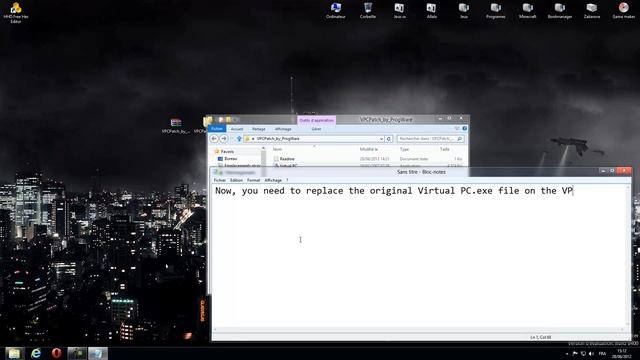
Task: Go forward in Explorer window
Action: 224,139
